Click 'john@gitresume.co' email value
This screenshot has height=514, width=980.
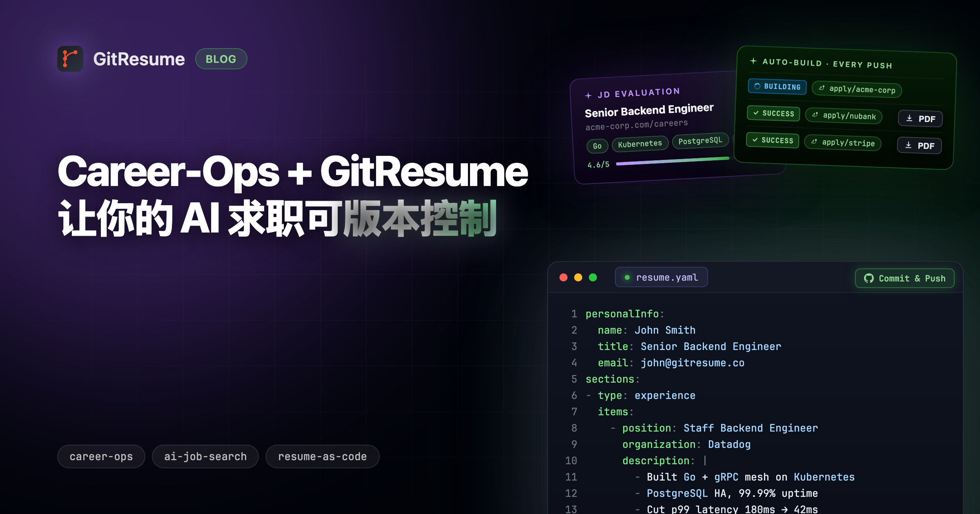(693, 363)
